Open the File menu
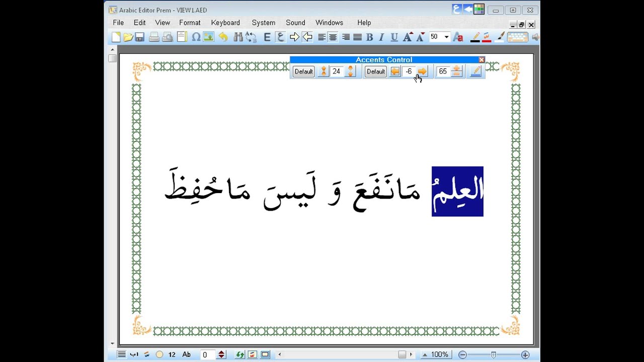644x362 pixels. (118, 23)
